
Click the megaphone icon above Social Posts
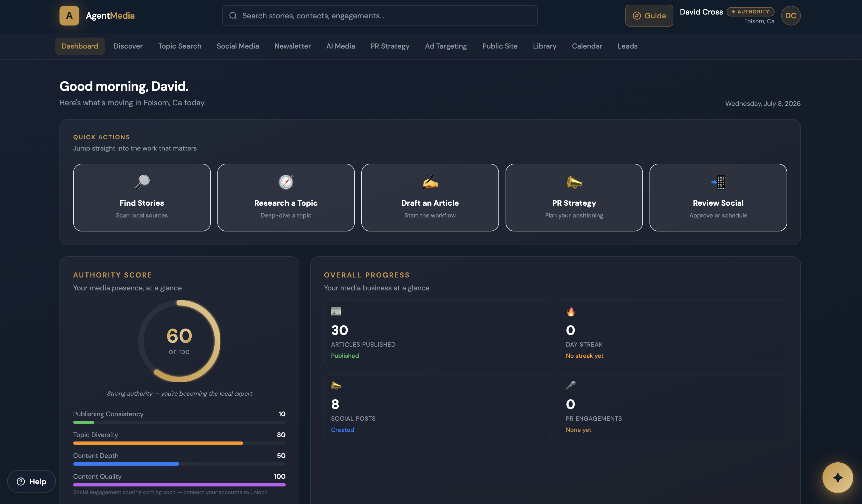(336, 385)
